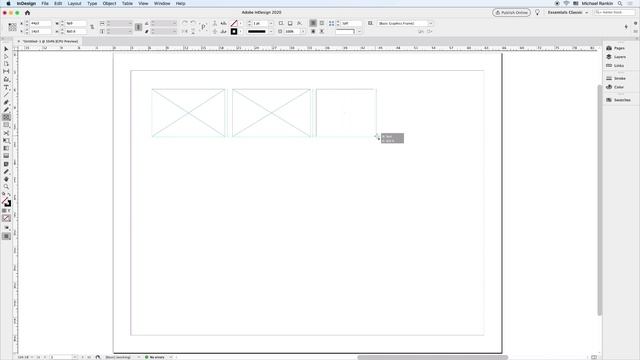The width and height of the screenshot is (640, 360).
Task: Select the Hand tool
Action: 6,179
